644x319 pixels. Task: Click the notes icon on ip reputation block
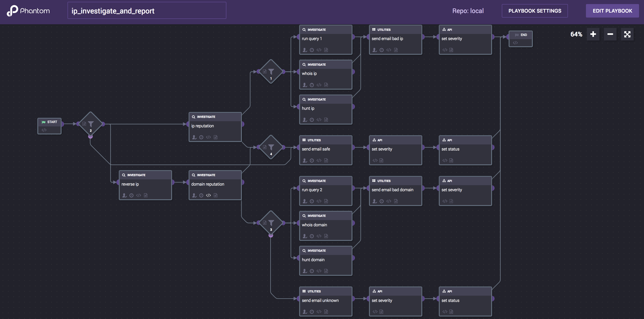coord(216,137)
